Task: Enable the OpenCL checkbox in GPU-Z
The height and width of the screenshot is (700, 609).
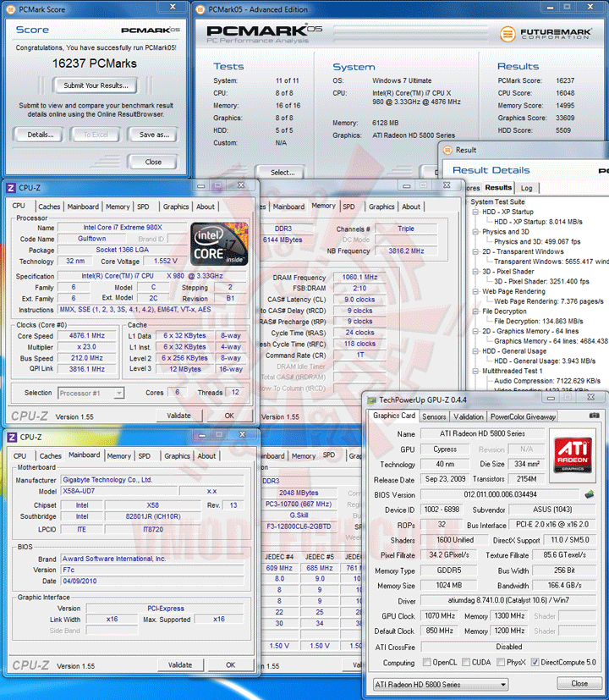Action: click(x=427, y=662)
